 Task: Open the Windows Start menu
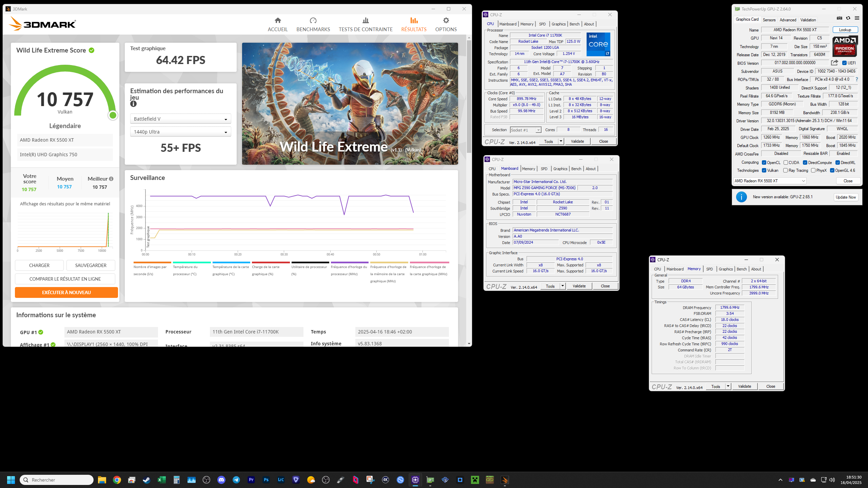click(x=11, y=480)
